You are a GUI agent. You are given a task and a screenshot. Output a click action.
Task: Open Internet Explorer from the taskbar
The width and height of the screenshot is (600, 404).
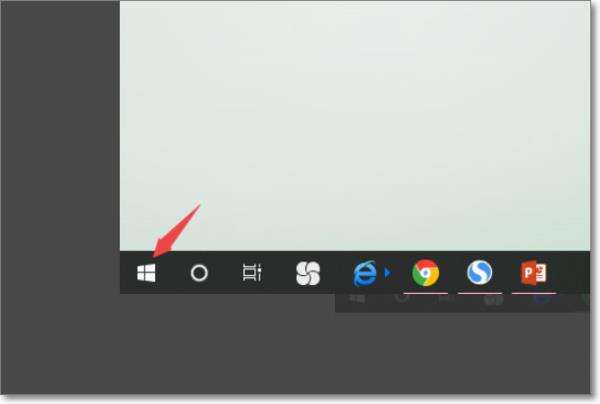[x=365, y=273]
